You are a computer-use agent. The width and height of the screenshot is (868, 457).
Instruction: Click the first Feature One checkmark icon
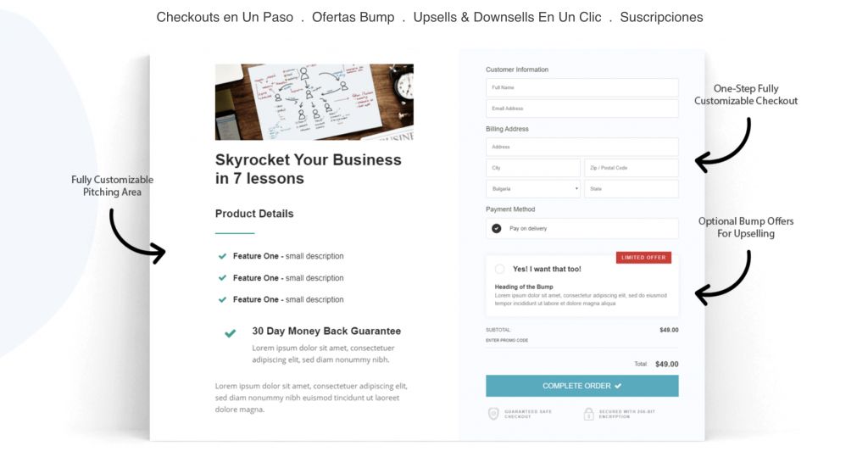tap(222, 256)
